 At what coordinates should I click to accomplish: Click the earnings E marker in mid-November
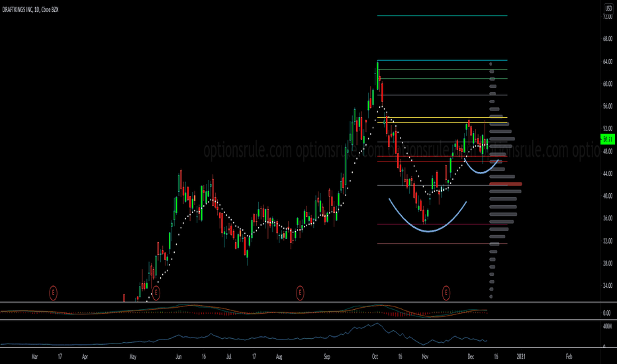coord(446,293)
